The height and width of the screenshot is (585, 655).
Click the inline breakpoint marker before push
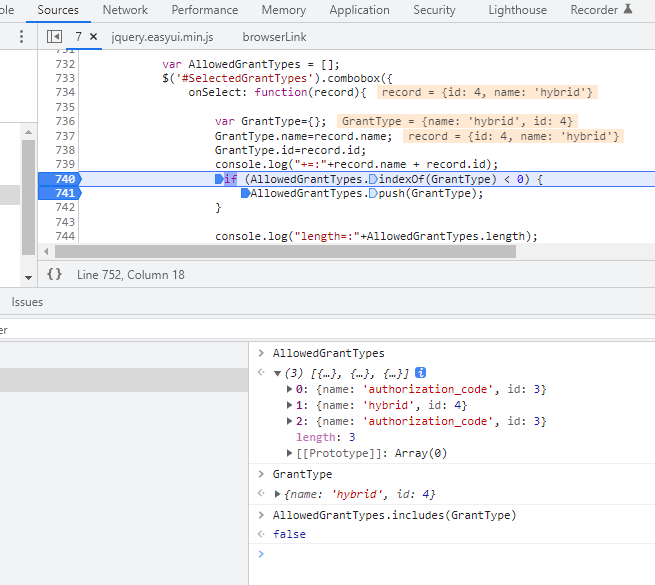pos(373,193)
